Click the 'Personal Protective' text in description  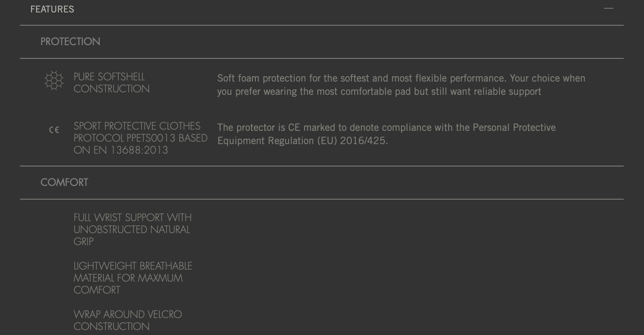click(x=514, y=127)
